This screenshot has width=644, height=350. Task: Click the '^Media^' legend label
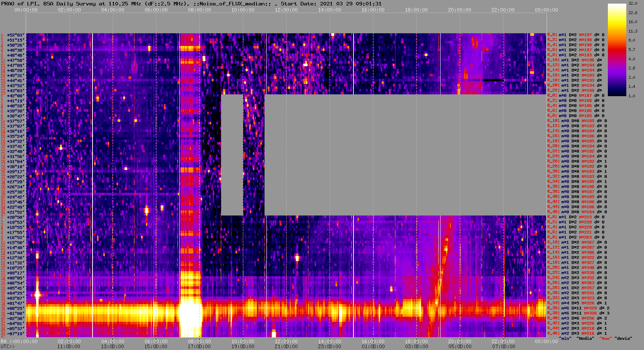point(585,338)
